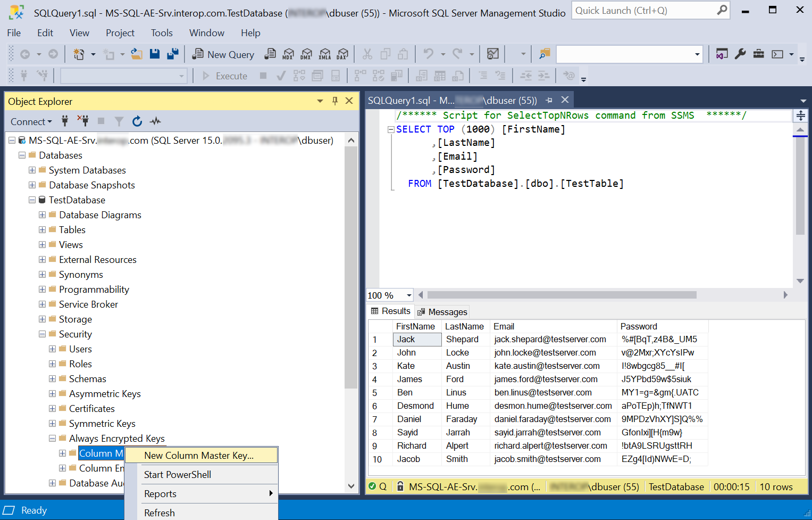Open the Help menu
812x520 pixels.
click(250, 33)
